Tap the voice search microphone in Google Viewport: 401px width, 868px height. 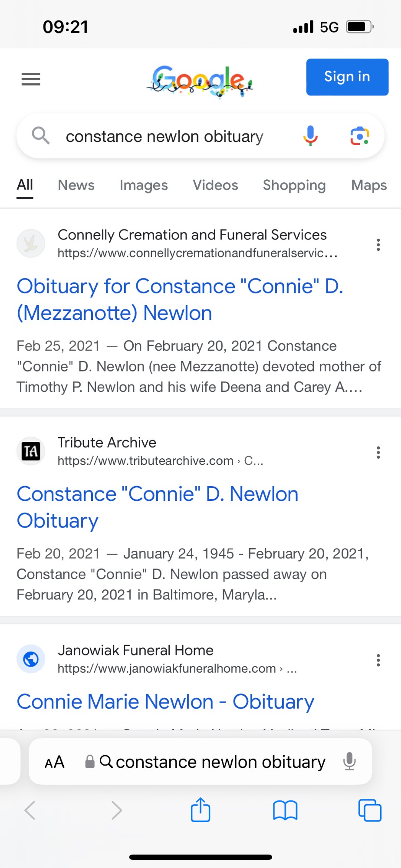pyautogui.click(x=310, y=136)
